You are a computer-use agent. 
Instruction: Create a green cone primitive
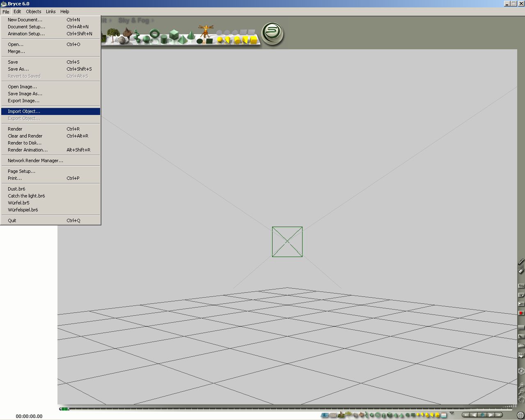(191, 35)
